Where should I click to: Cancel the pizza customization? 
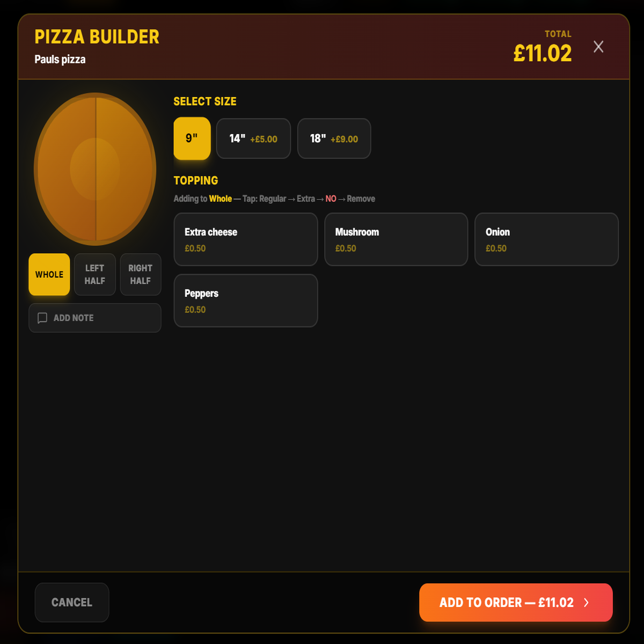[x=72, y=602]
